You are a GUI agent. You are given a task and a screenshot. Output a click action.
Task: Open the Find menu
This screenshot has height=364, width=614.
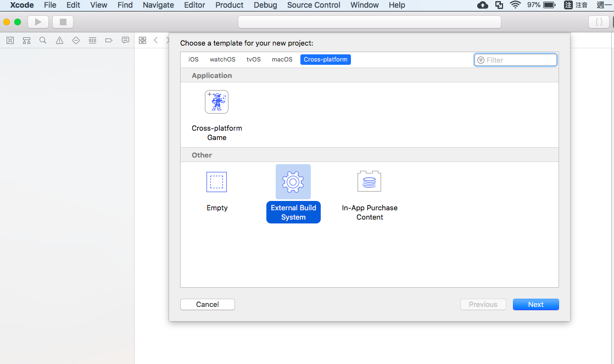[125, 5]
